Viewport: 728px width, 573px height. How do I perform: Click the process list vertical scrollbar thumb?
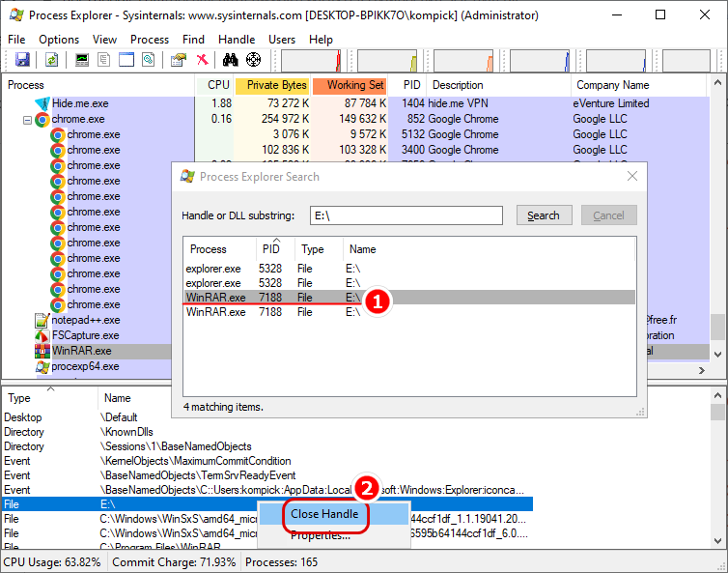click(x=717, y=328)
